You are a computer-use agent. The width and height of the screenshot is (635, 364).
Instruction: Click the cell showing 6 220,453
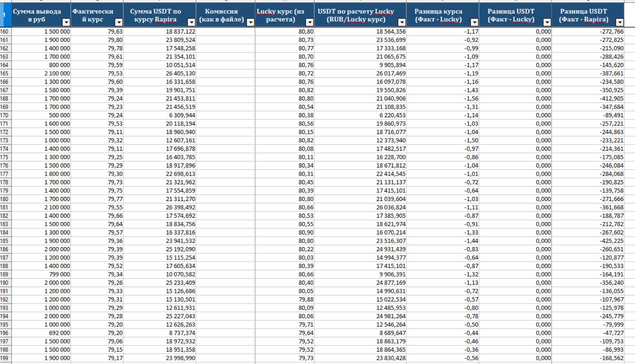pyautogui.click(x=360, y=115)
